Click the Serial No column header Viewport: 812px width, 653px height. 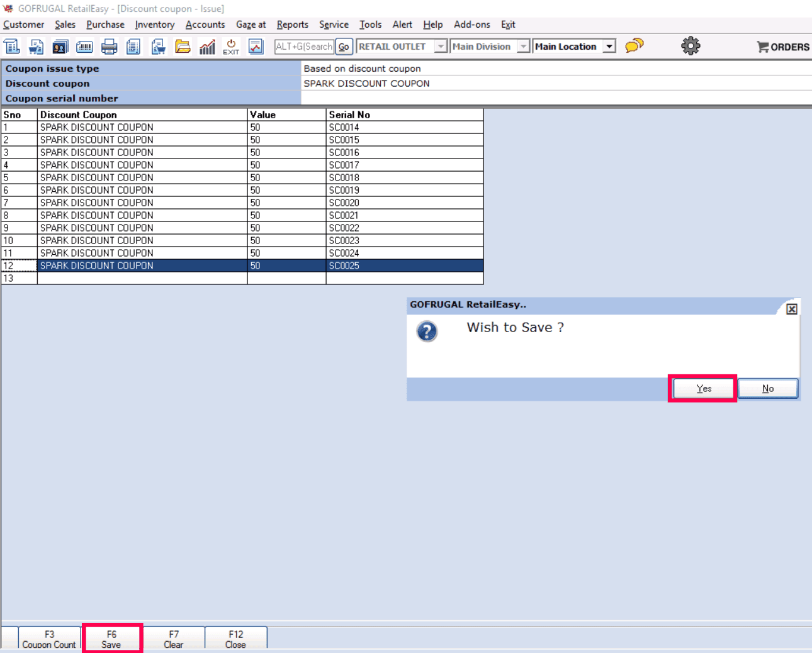(405, 114)
